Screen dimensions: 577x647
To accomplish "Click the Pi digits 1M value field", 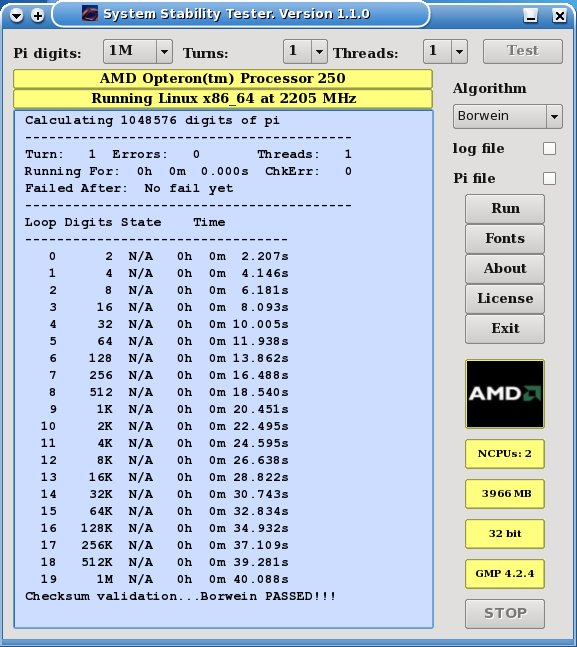I will pos(130,52).
